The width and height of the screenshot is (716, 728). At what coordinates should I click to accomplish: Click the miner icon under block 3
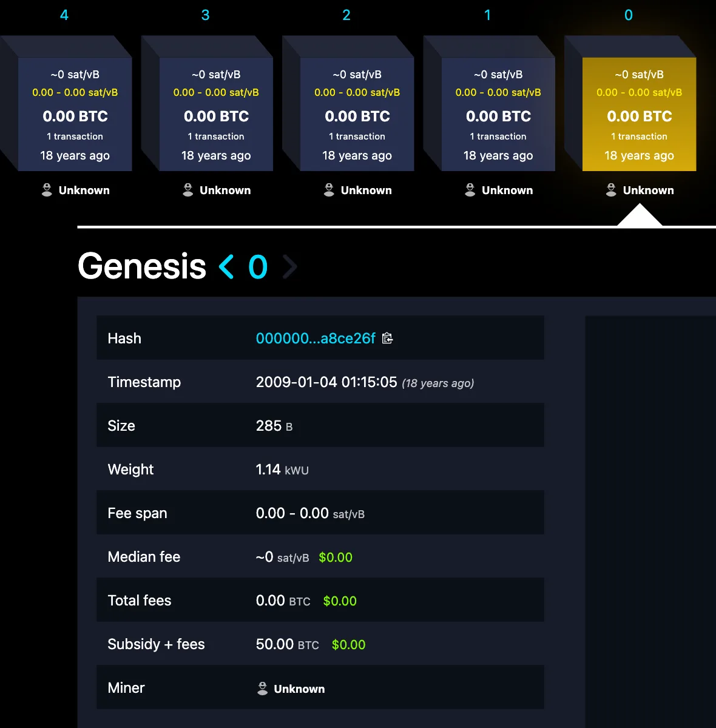pyautogui.click(x=188, y=190)
